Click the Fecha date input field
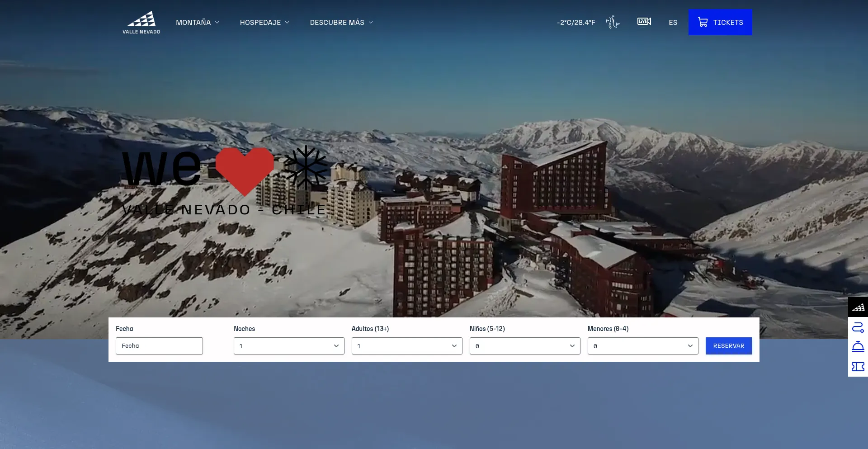This screenshot has width=868, height=449. [x=159, y=346]
